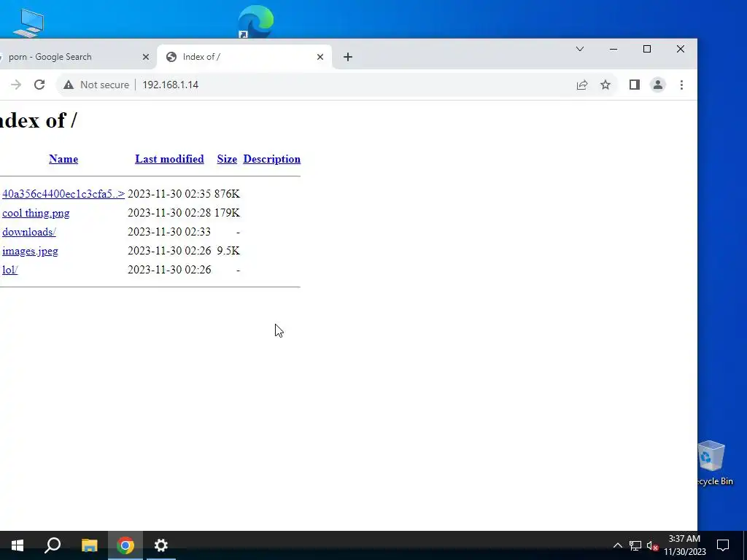Open the Chrome profile avatar
747x560 pixels.
click(658, 85)
